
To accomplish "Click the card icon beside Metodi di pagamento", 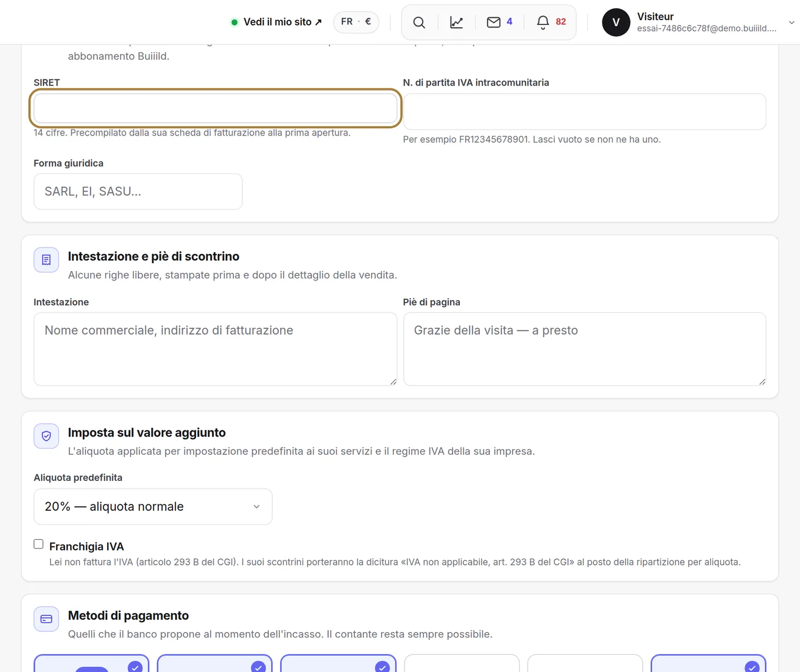I will (x=46, y=619).
